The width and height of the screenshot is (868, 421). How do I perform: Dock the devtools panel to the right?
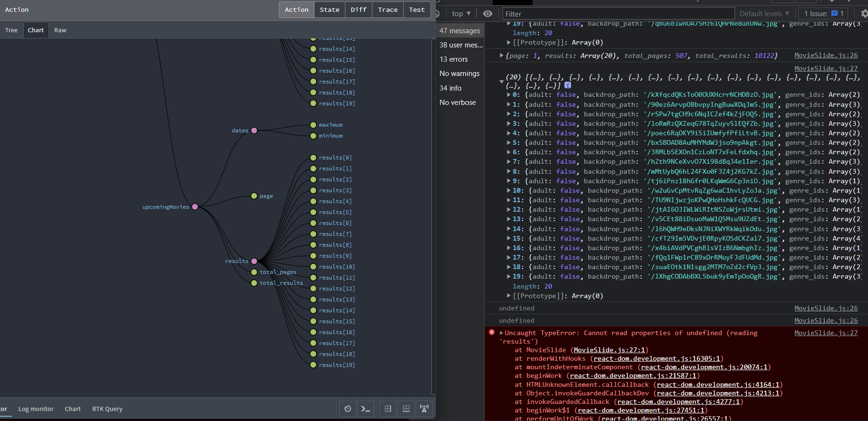pos(388,409)
